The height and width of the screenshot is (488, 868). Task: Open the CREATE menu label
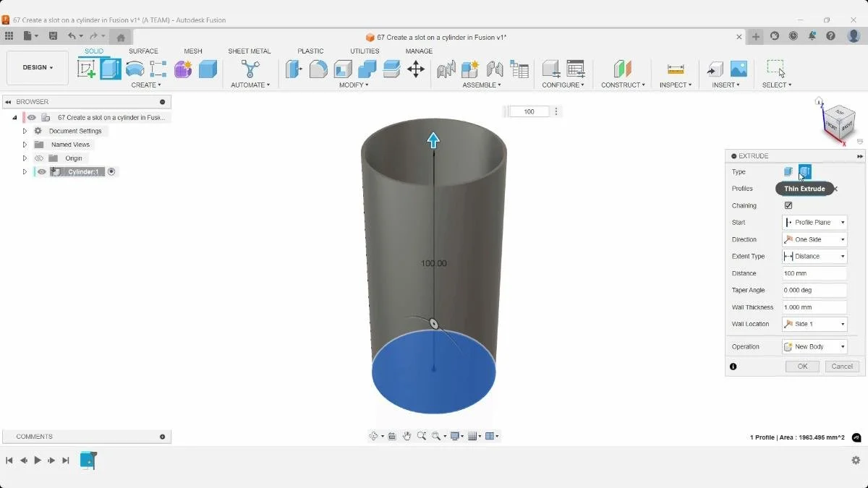[x=146, y=85]
